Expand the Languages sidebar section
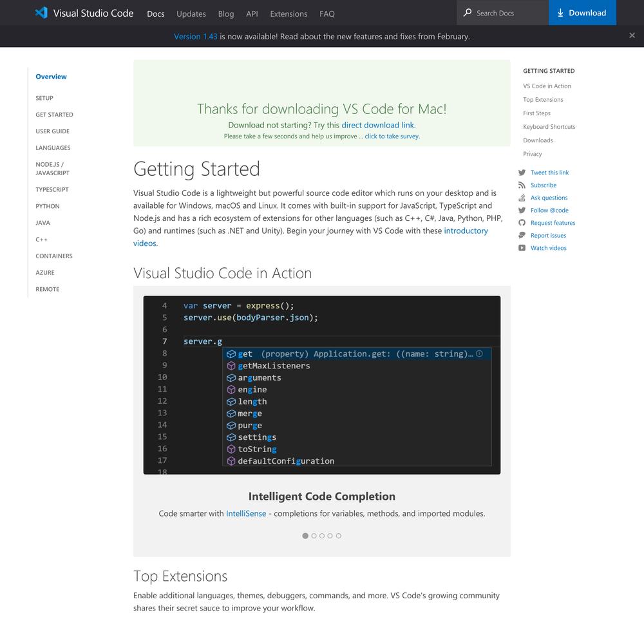The image size is (644, 644). 53,148
